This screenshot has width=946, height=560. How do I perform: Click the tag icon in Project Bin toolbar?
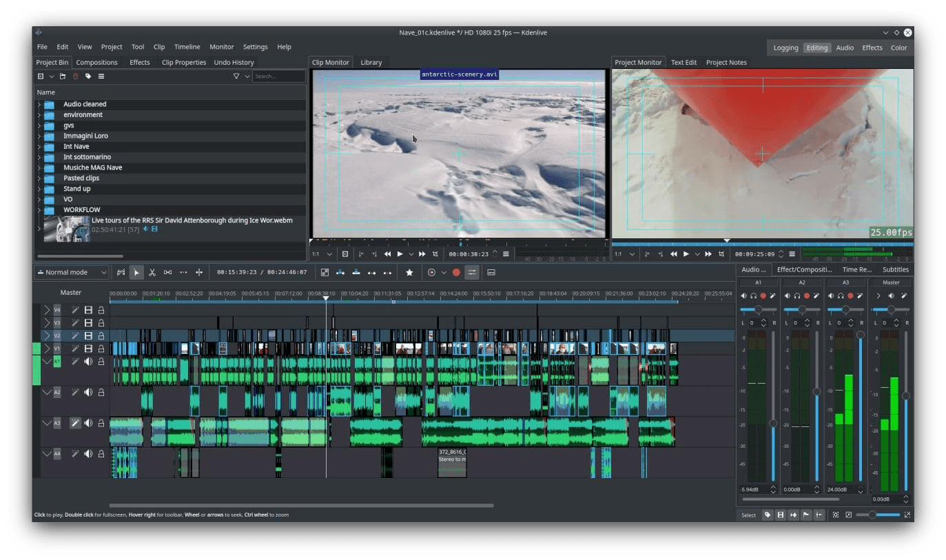pyautogui.click(x=88, y=76)
